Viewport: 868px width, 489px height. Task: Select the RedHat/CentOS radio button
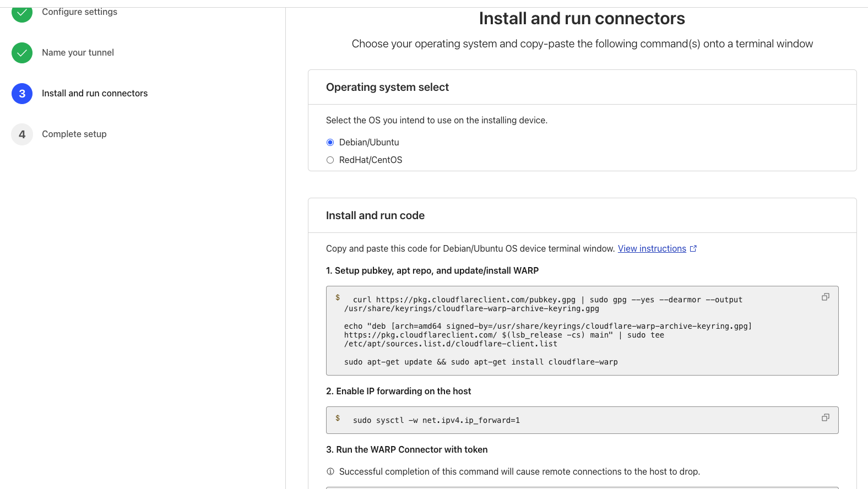pyautogui.click(x=330, y=160)
